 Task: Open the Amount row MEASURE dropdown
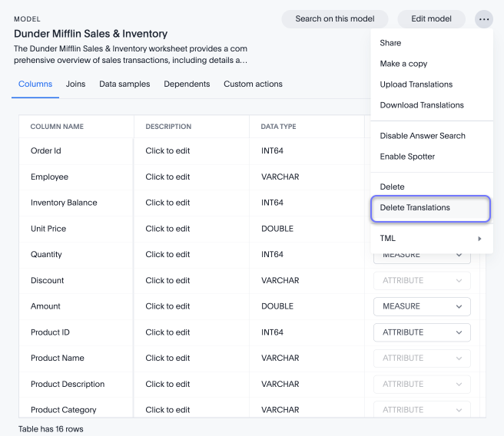422,306
